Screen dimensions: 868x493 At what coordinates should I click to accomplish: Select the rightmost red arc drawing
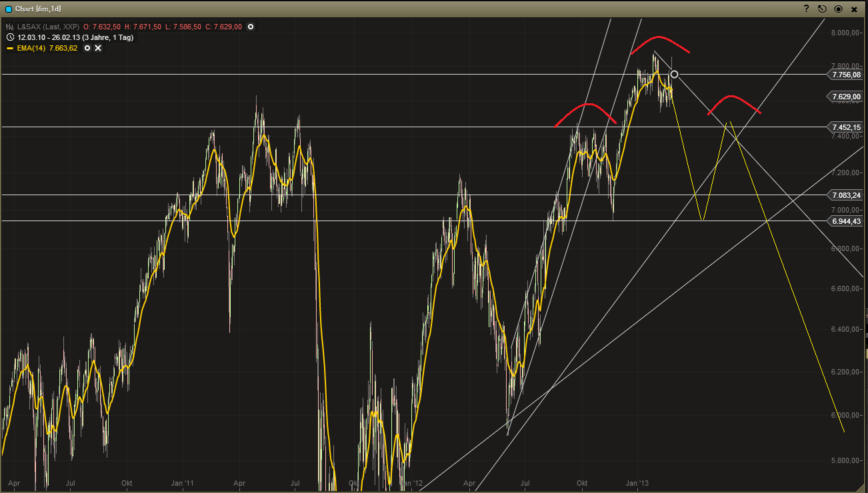pos(733,105)
